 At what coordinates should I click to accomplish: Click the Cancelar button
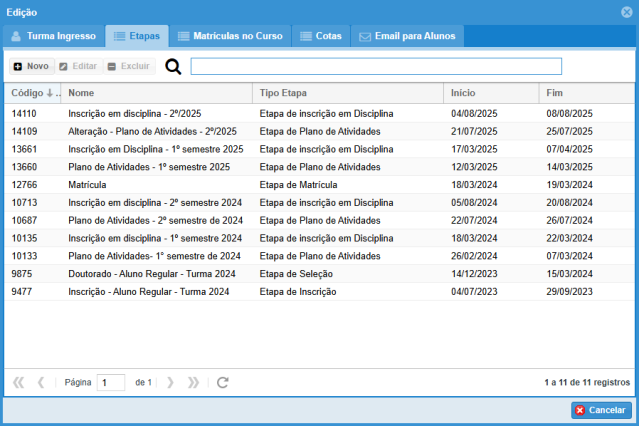601,410
